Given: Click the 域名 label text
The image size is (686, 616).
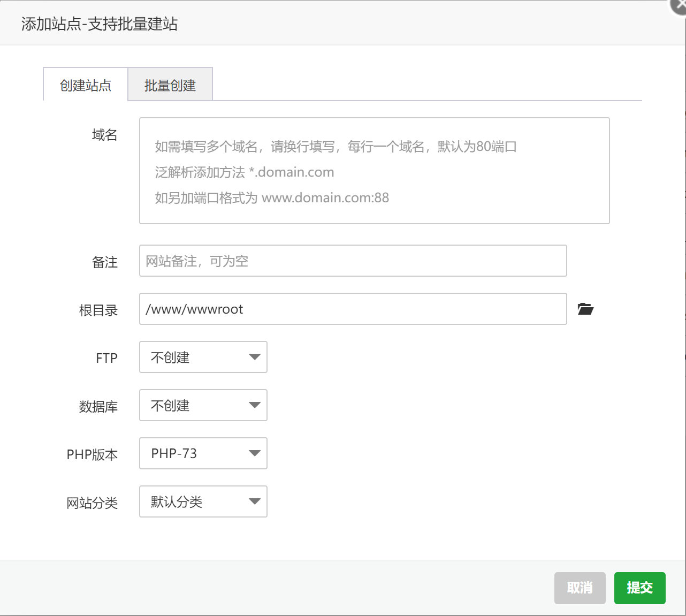Looking at the screenshot, I should click(105, 135).
